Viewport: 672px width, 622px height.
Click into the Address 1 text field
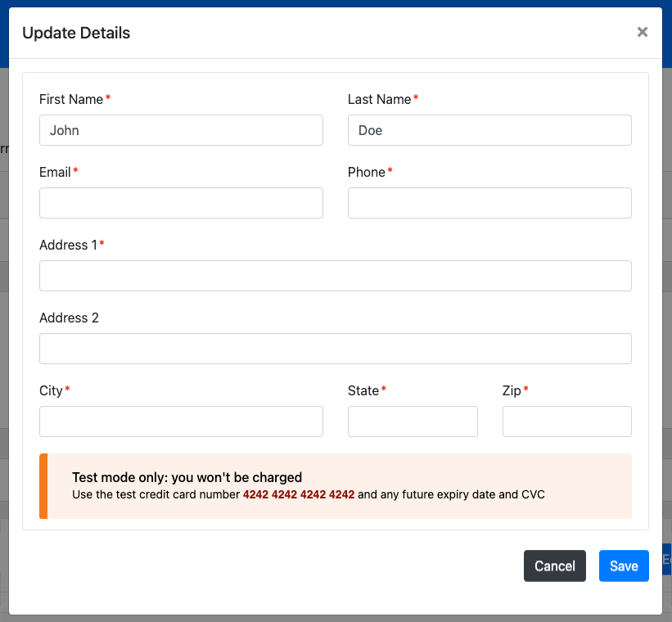coord(335,276)
